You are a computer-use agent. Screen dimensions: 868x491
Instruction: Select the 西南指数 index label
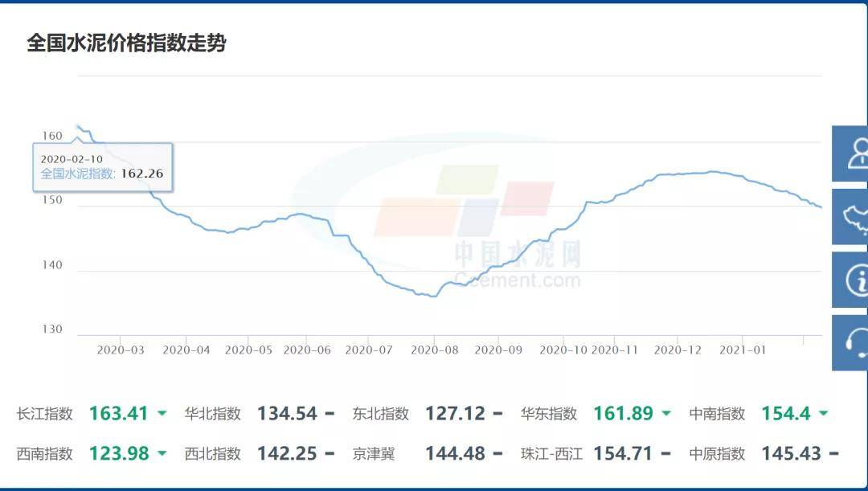click(45, 454)
